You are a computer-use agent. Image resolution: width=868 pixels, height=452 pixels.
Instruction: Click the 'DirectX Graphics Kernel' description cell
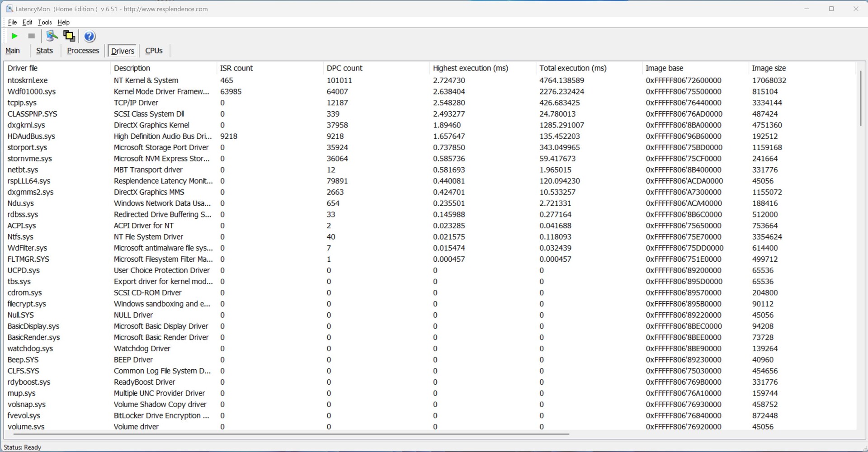pos(151,125)
